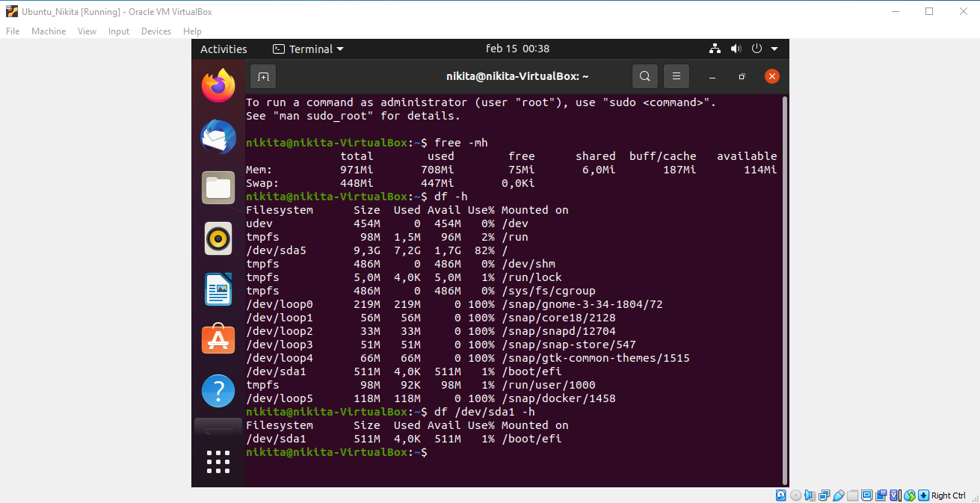Viewport: 980px width, 503px height.
Task: Click the /snap/gtk-common-themes/1515 path
Action: coord(596,358)
